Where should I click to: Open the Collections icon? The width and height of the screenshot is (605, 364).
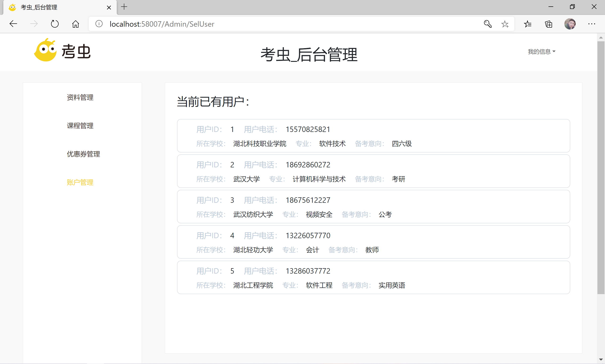[549, 24]
